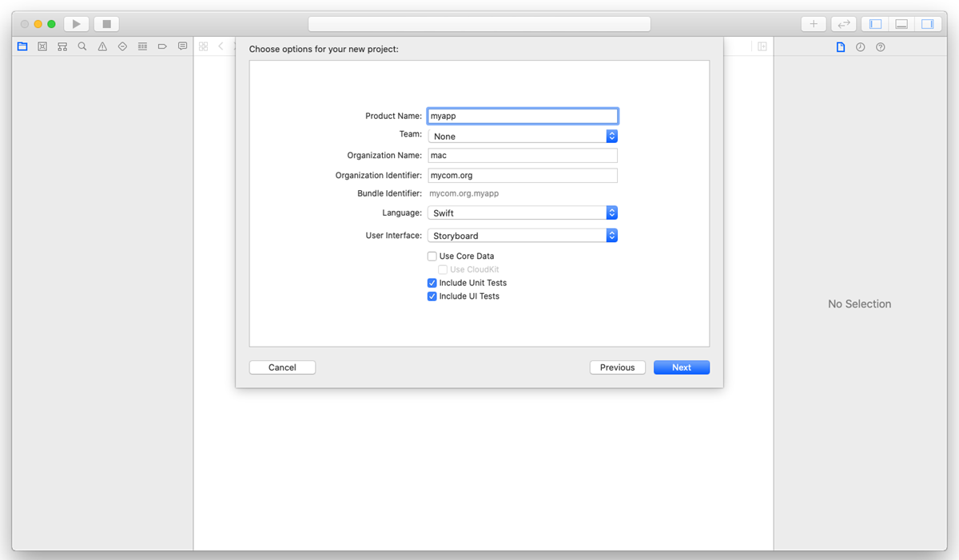Open the Quick Help inspector question mark icon
Viewport: 959px width, 560px height.
click(880, 46)
